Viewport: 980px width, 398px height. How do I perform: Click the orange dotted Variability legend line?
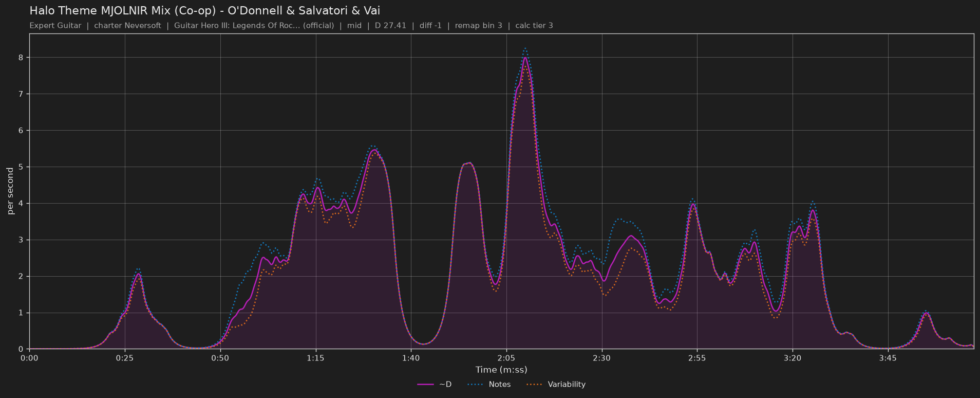click(x=535, y=384)
